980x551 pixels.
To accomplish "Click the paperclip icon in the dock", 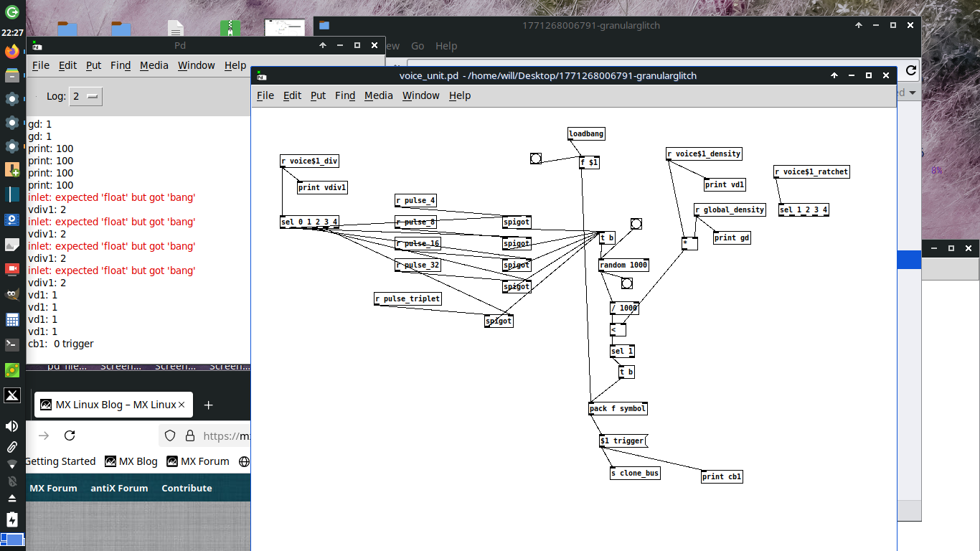I will (x=11, y=446).
